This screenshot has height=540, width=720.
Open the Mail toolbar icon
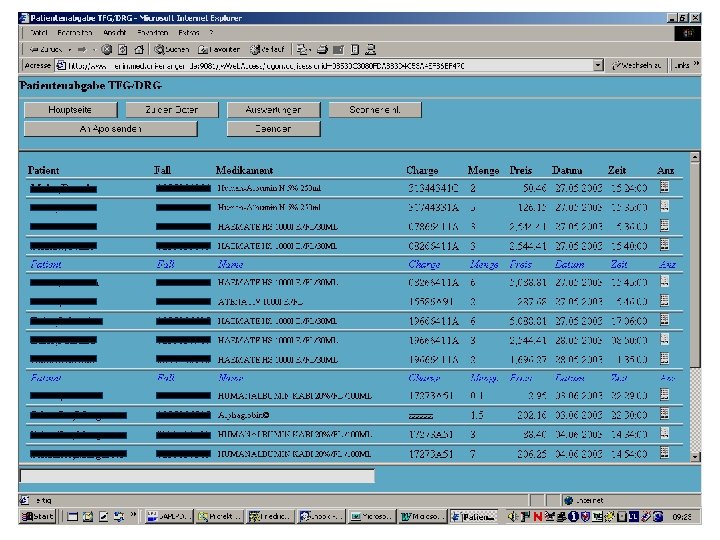pos(303,50)
